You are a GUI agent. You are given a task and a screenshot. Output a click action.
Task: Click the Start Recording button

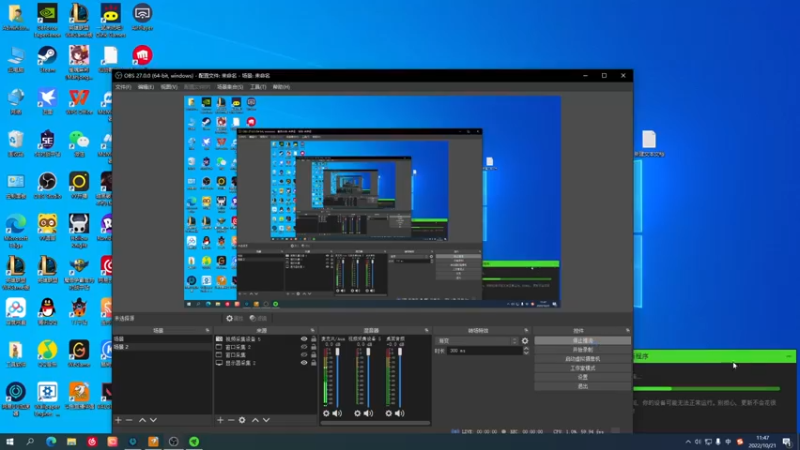pyautogui.click(x=582, y=349)
